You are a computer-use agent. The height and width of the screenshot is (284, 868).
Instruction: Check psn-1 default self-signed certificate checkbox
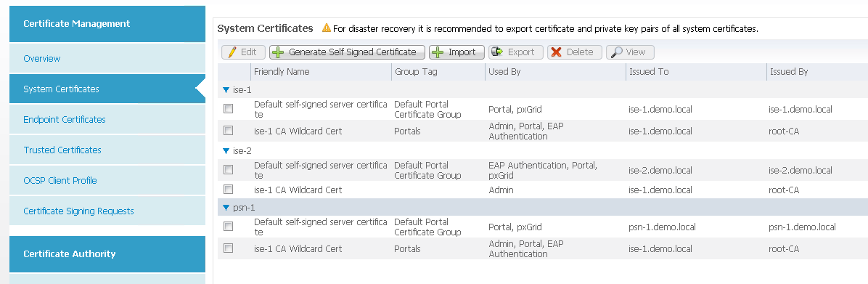tap(228, 227)
